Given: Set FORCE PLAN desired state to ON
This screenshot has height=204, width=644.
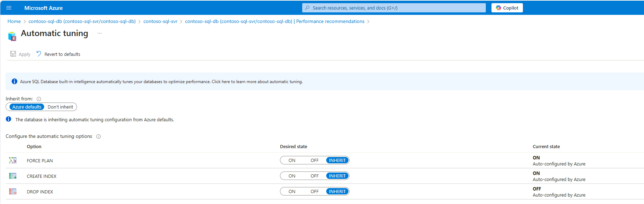Looking at the screenshot, I should click(292, 161).
